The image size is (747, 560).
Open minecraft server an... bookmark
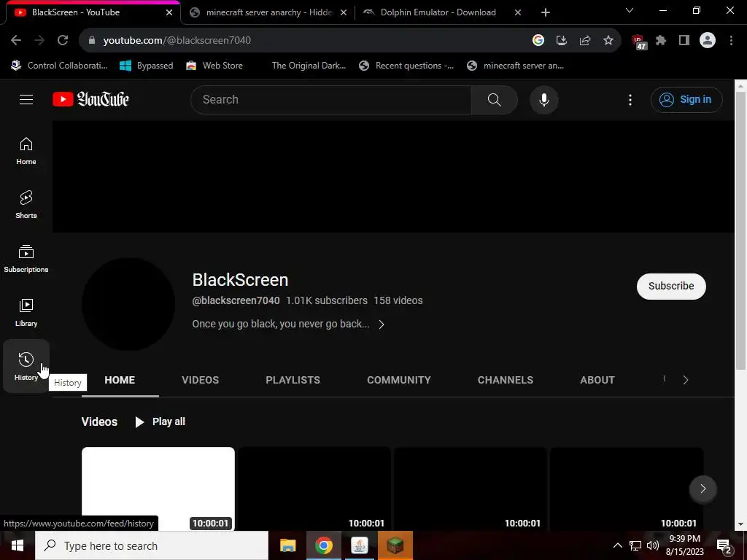click(x=516, y=66)
